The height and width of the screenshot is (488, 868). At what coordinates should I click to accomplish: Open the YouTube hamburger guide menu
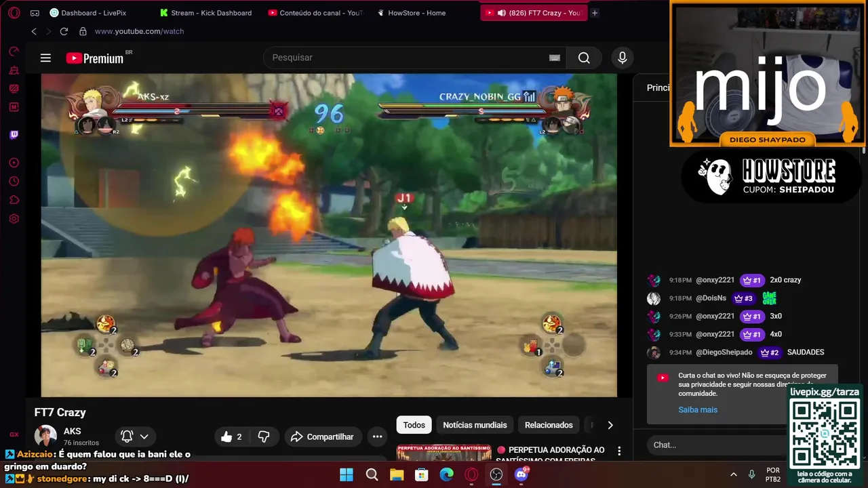pyautogui.click(x=45, y=58)
